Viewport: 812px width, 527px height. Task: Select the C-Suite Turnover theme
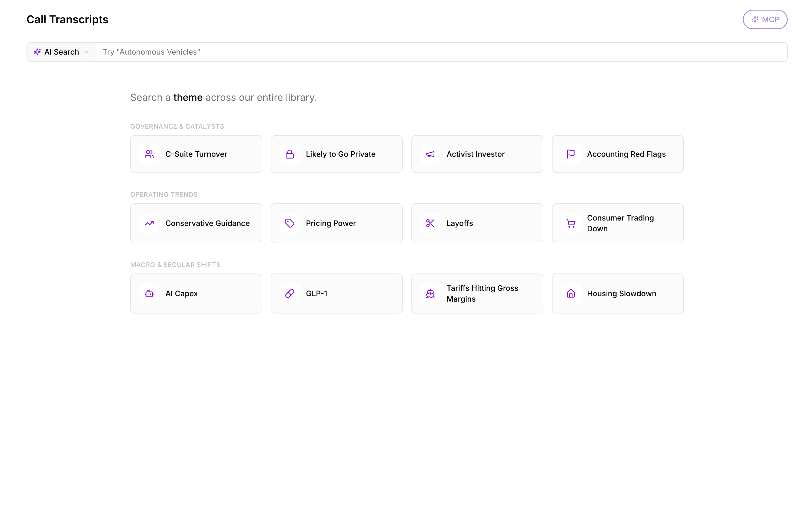click(x=196, y=154)
